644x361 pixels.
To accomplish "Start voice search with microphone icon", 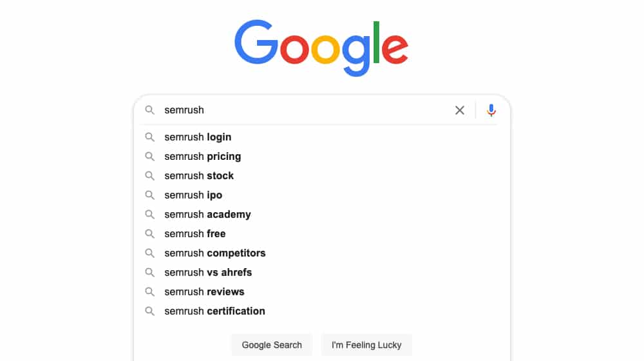I will [x=491, y=110].
